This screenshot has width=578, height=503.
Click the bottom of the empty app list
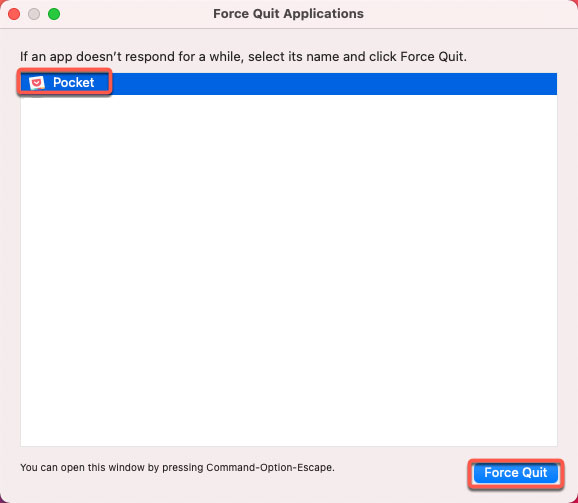[289, 435]
